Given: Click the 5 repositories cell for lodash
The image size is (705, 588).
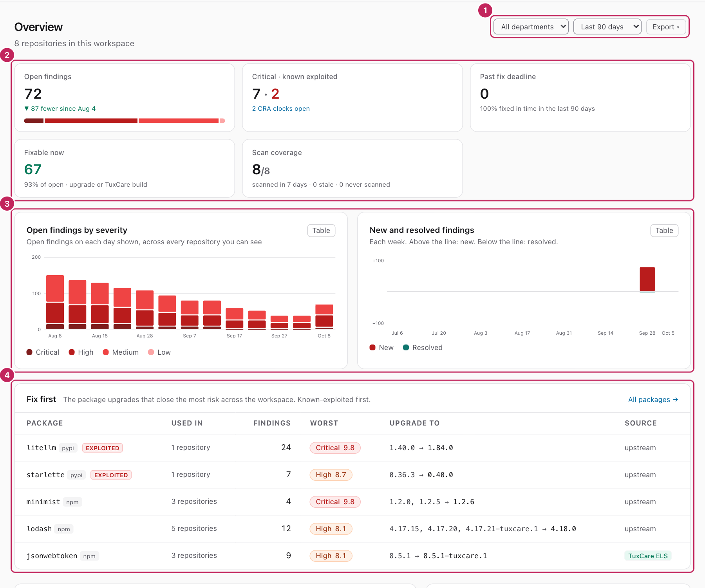Looking at the screenshot, I should tap(194, 528).
